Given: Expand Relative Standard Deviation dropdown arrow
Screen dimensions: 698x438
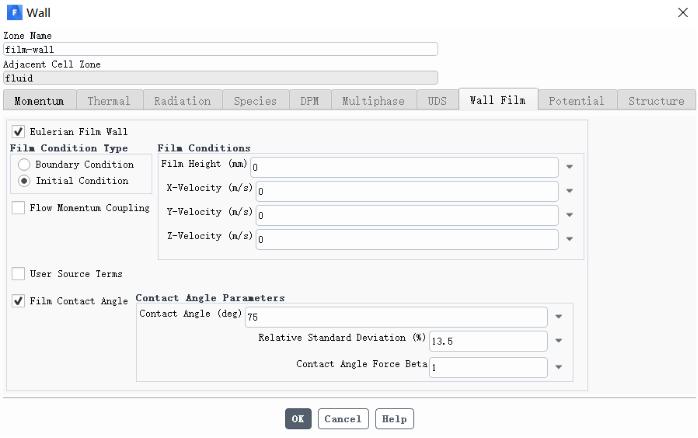Looking at the screenshot, I should click(559, 342).
